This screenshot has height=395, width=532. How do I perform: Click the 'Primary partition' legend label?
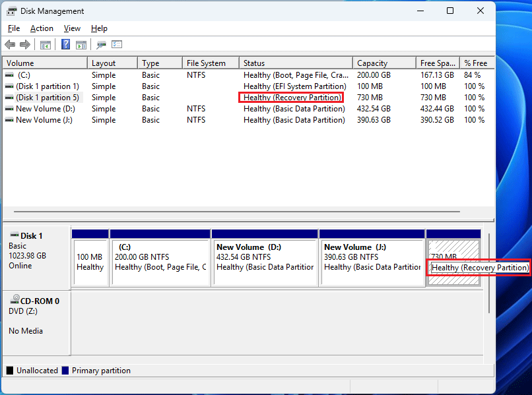[101, 370]
